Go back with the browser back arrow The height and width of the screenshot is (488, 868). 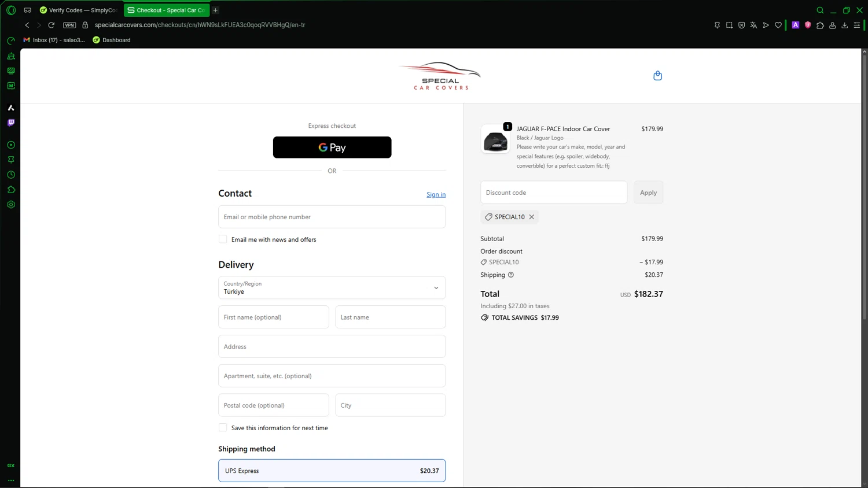click(x=27, y=25)
